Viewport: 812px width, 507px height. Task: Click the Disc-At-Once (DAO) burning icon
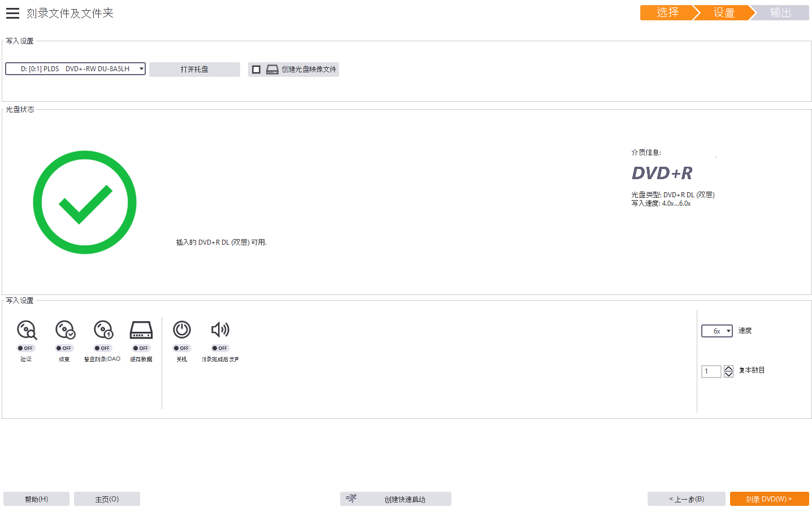coord(103,330)
